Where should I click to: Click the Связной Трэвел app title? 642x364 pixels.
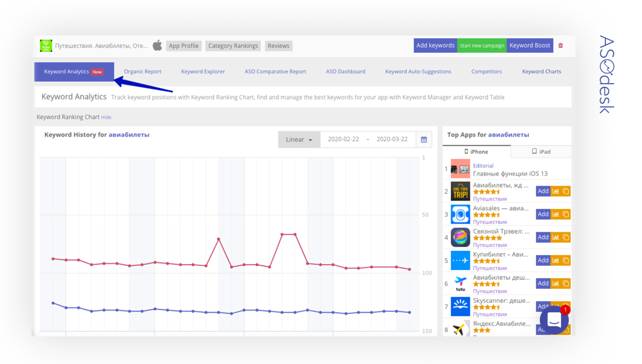click(501, 231)
